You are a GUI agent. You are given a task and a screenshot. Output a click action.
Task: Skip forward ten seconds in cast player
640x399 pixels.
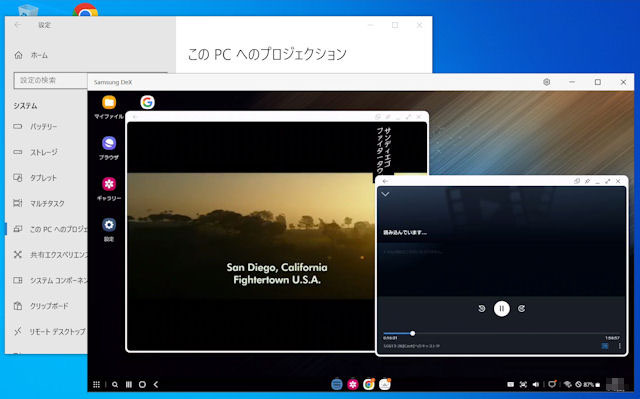tap(522, 308)
